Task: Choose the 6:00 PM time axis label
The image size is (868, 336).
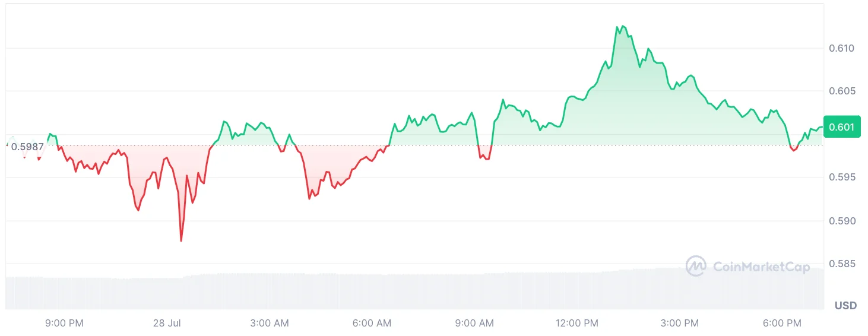Action: [x=782, y=324]
